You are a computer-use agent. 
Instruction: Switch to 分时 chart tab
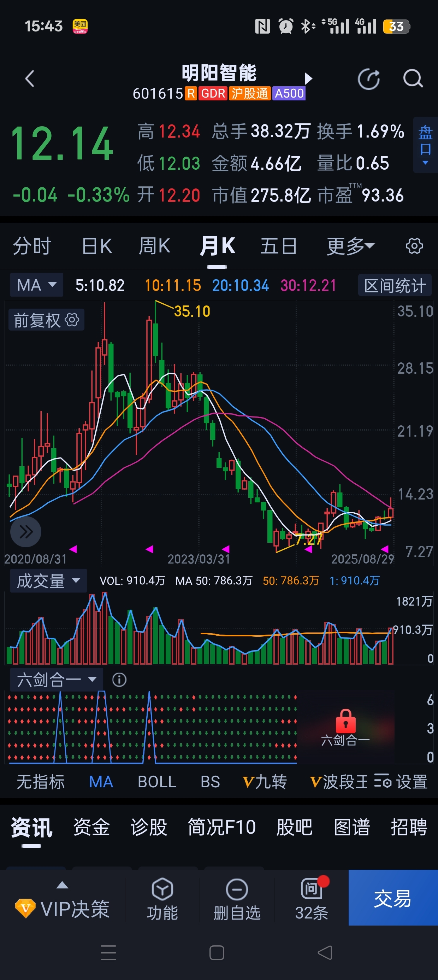pos(32,246)
